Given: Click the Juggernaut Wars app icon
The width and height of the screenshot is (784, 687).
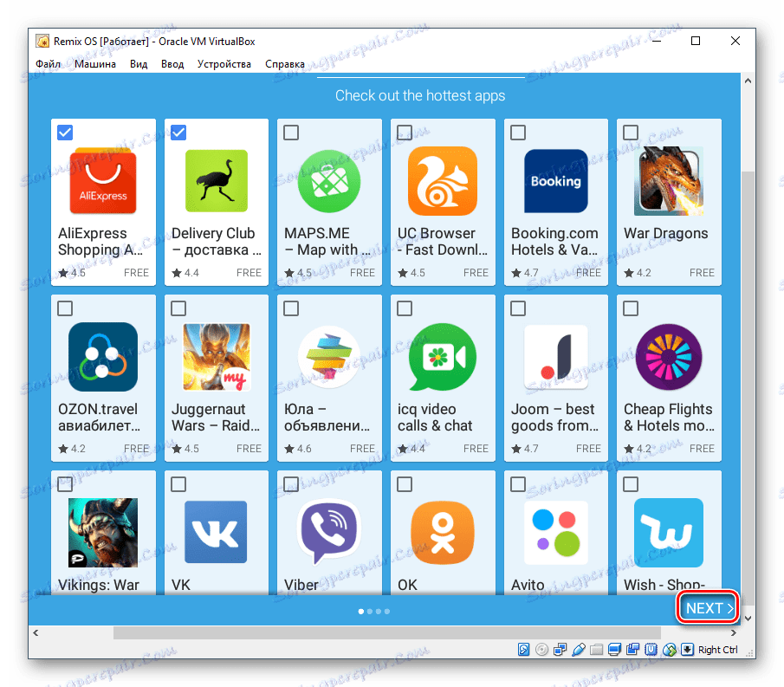Looking at the screenshot, I should tap(216, 357).
